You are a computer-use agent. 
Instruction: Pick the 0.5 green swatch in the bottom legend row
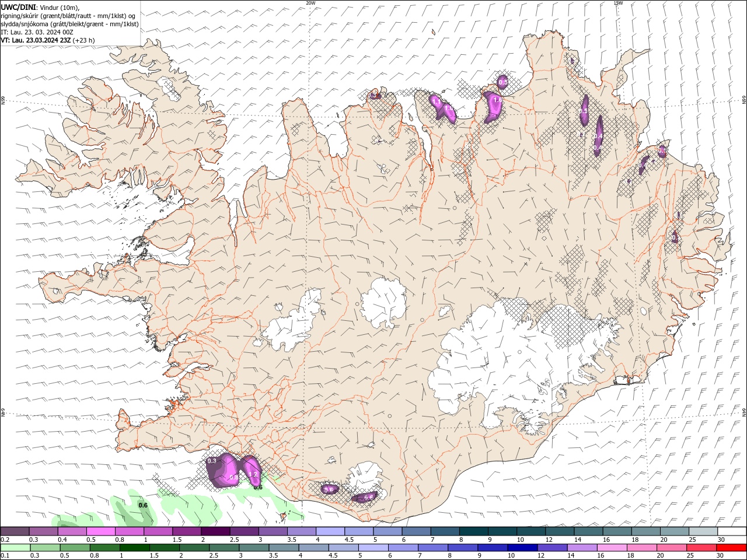click(76, 548)
